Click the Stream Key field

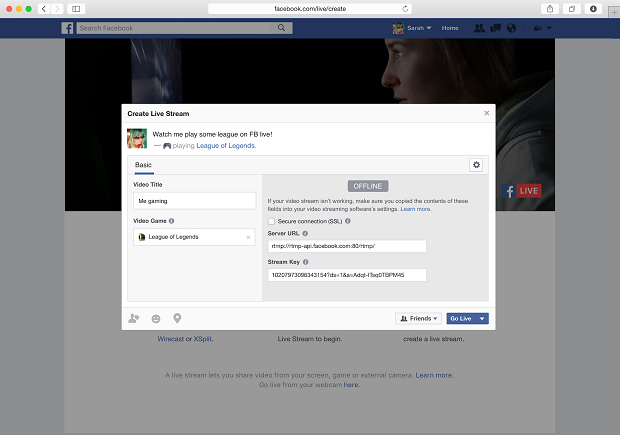click(x=347, y=275)
